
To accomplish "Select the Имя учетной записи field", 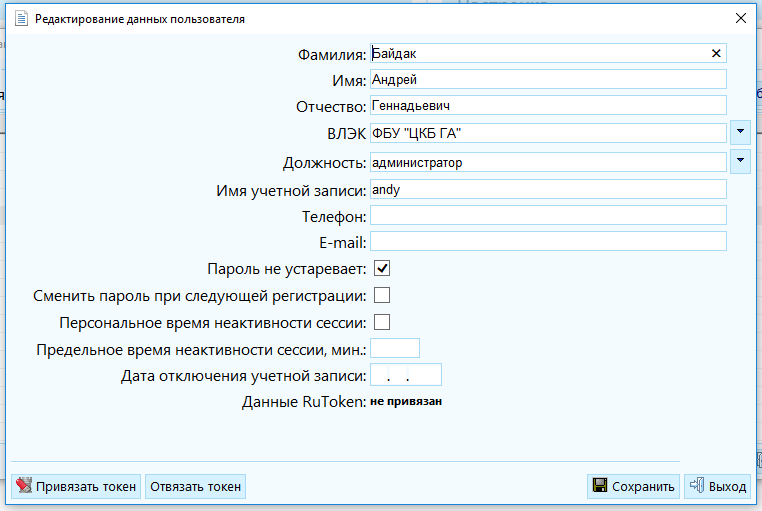I will [548, 189].
